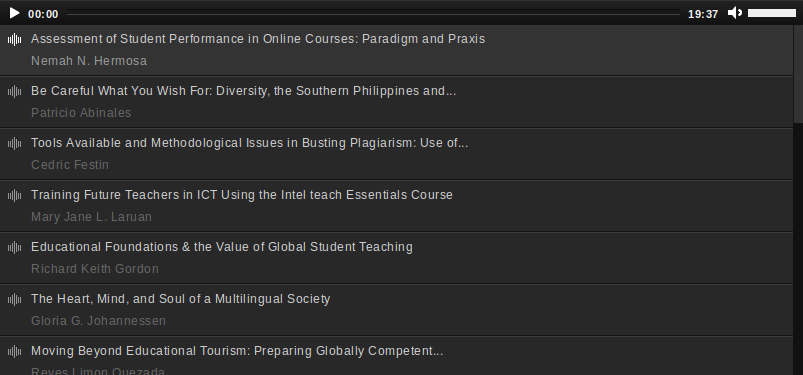Click author name Nemah N. Hermosa

point(89,61)
